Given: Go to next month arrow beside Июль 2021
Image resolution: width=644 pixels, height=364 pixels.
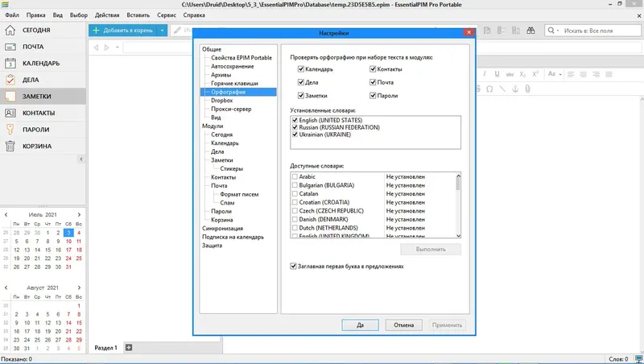Looking at the screenshot, I should coord(79,214).
